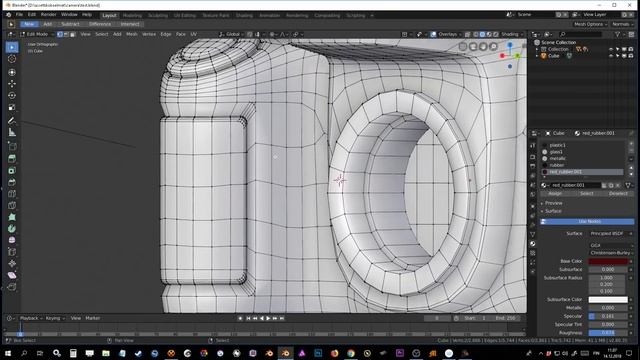This screenshot has height=360, width=640.
Task: Select the Shear tool
Action: click(x=12, y=276)
